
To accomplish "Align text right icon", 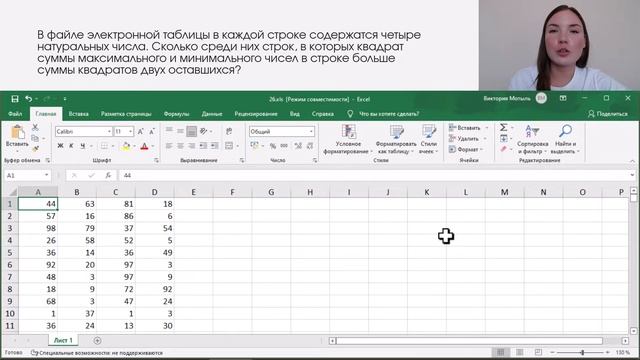I will 191,146.
